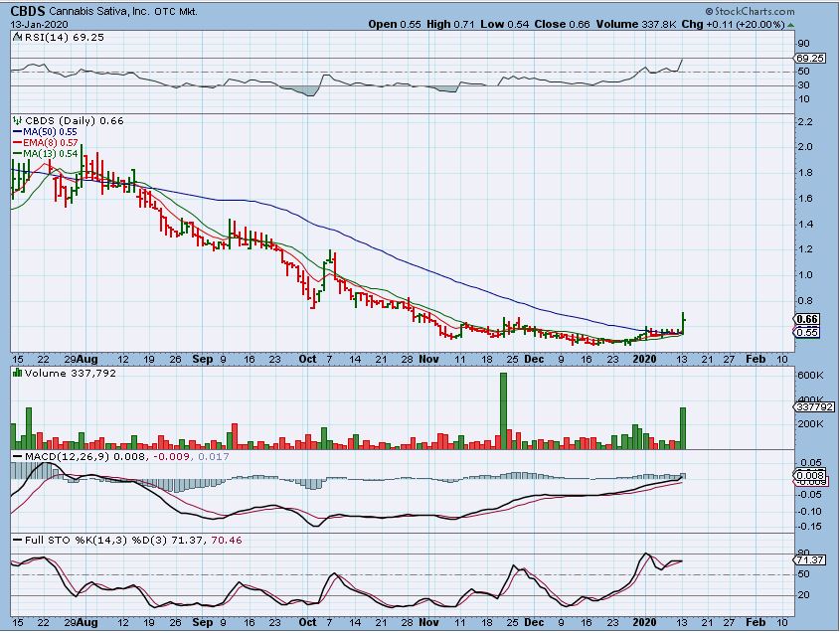Click the 'Volume 337,792' legend text
840x633 pixels.
[71, 373]
